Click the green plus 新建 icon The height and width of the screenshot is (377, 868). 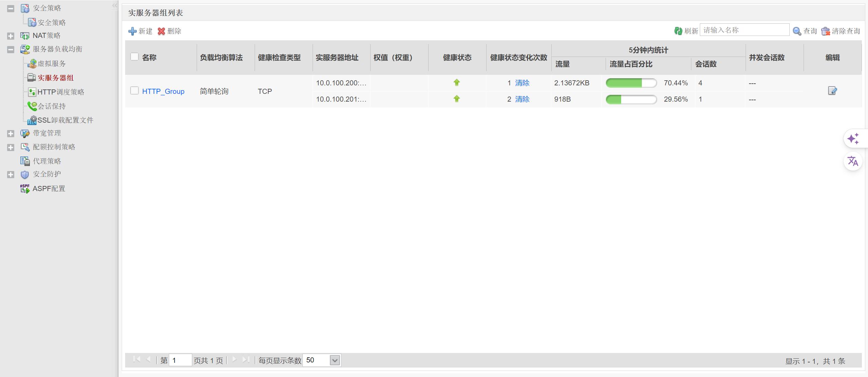(x=132, y=31)
